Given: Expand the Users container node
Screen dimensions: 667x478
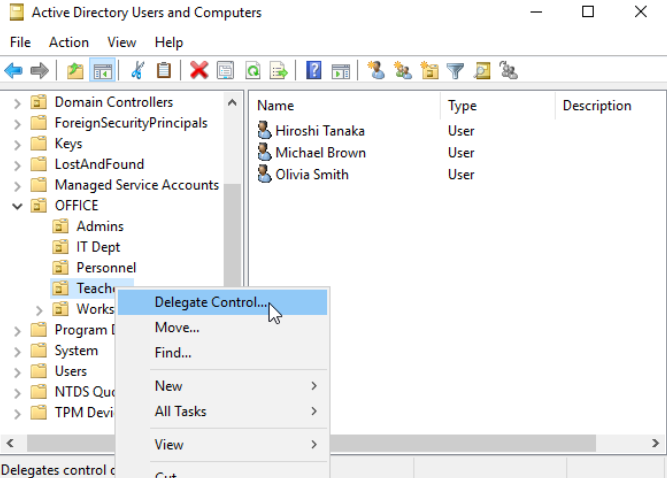Looking at the screenshot, I should coord(17,373).
